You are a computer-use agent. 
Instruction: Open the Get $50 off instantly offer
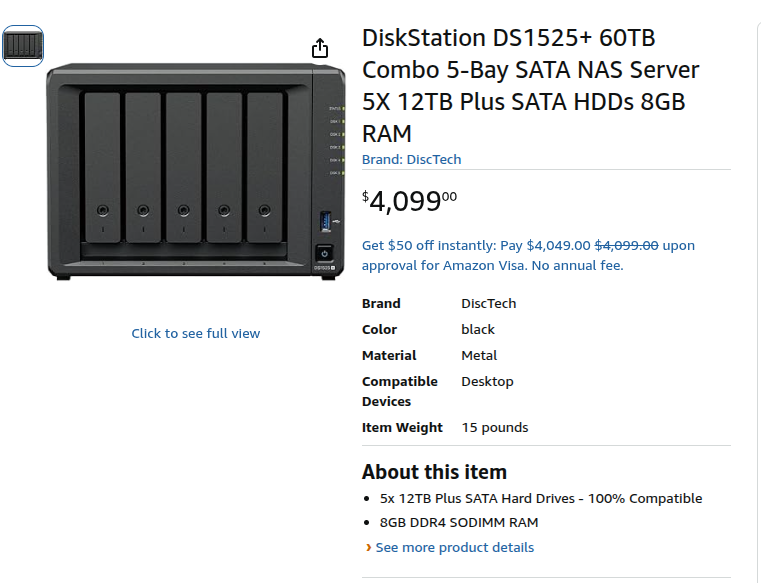(x=529, y=255)
